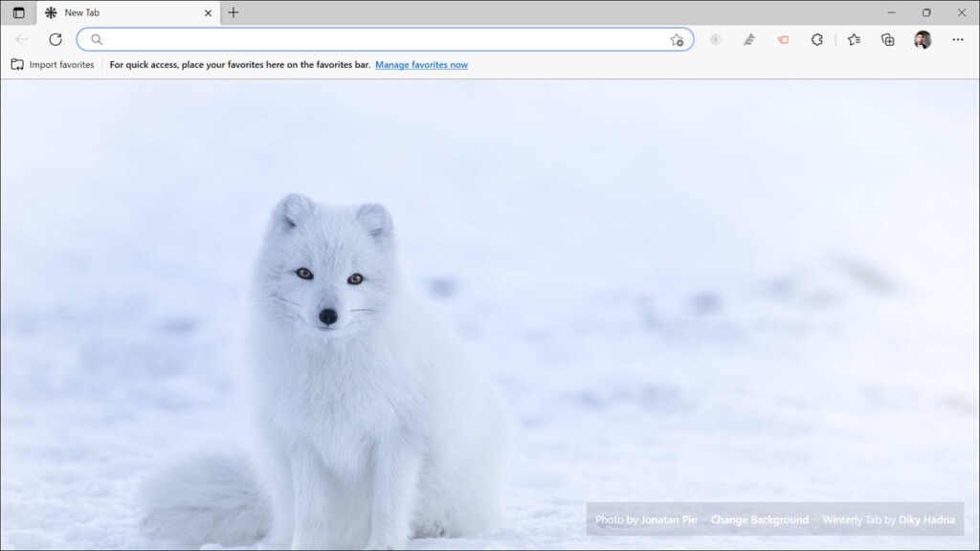Click the snowflake extension icon in the toolbar
The width and height of the screenshot is (980, 551).
(x=715, y=39)
